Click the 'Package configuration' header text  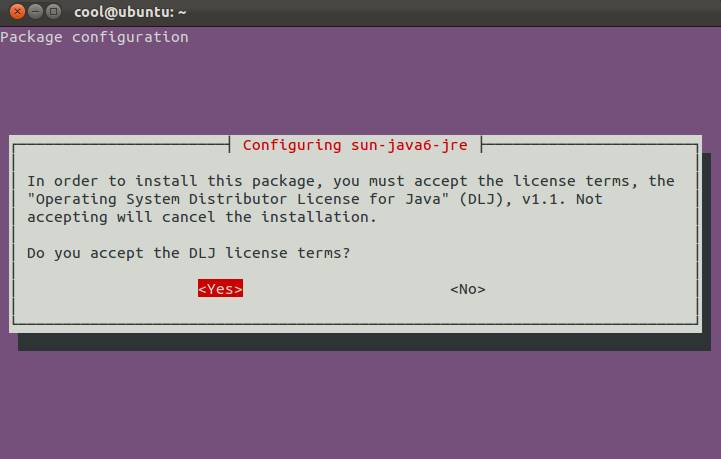pos(94,37)
